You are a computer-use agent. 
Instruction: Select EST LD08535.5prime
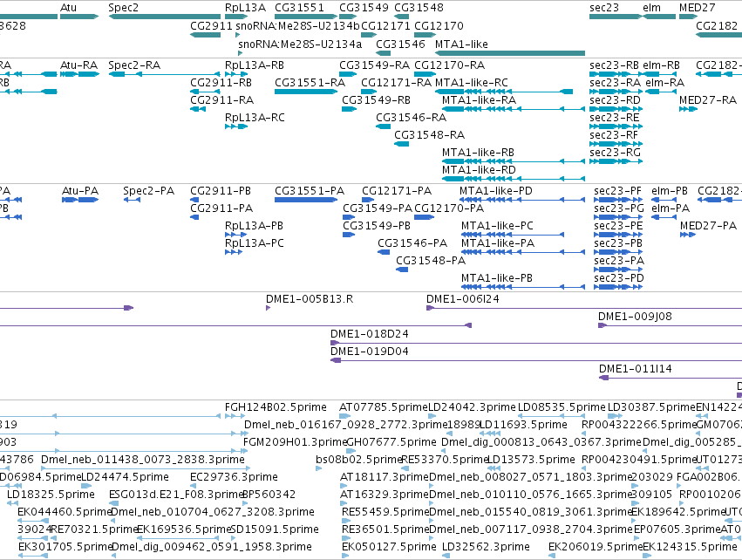[x=551, y=417]
